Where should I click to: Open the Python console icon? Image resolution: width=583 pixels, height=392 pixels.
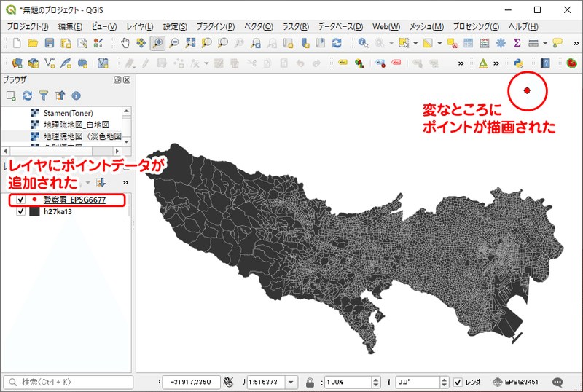click(519, 63)
